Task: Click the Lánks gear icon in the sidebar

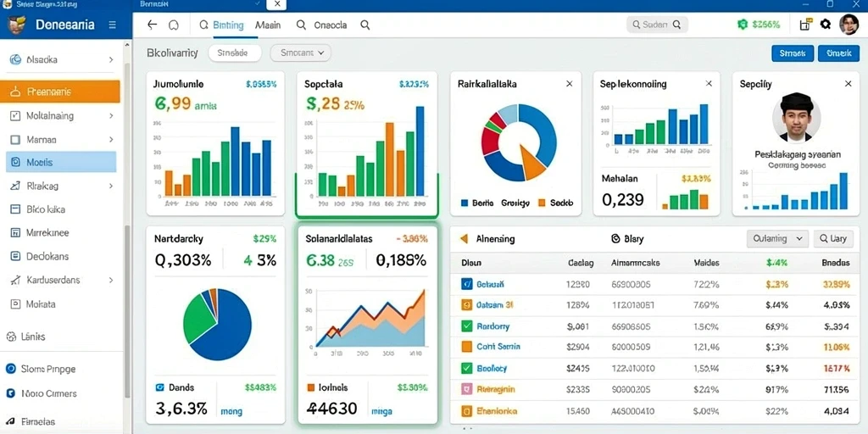Action: 10,337
